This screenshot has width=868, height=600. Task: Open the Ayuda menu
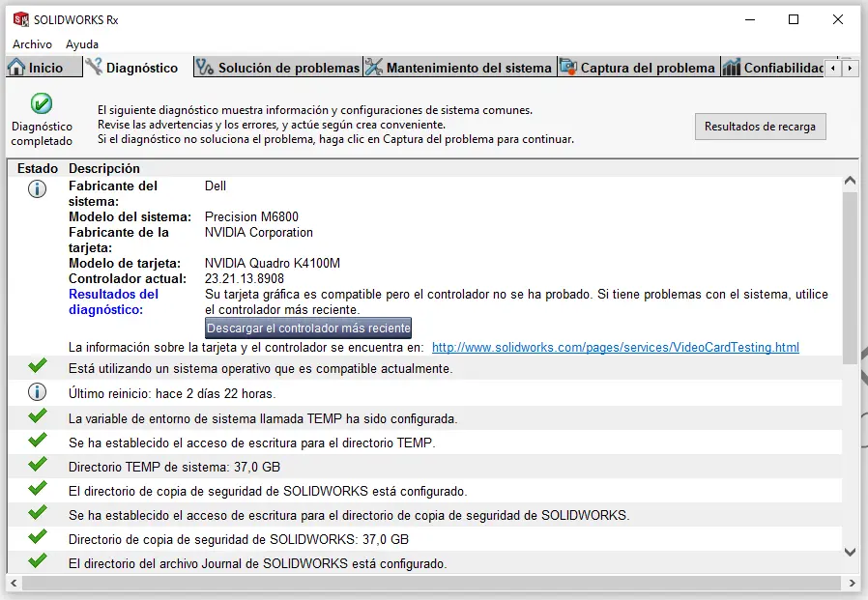point(82,43)
